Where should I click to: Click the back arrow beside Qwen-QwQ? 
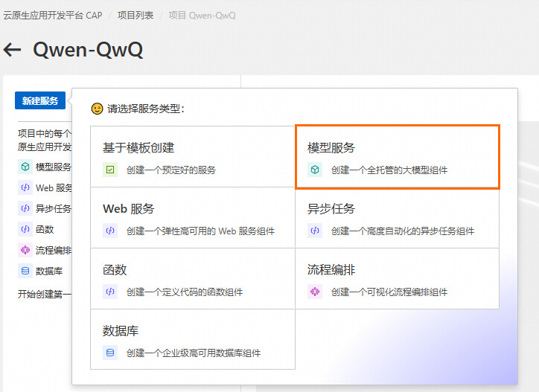[12, 50]
